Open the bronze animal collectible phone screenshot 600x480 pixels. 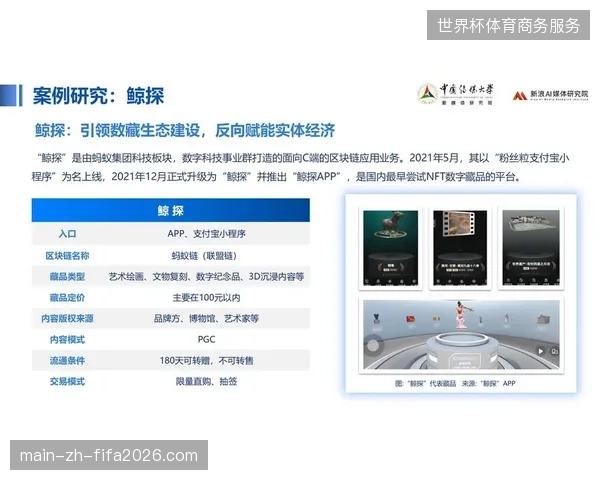pos(390,248)
